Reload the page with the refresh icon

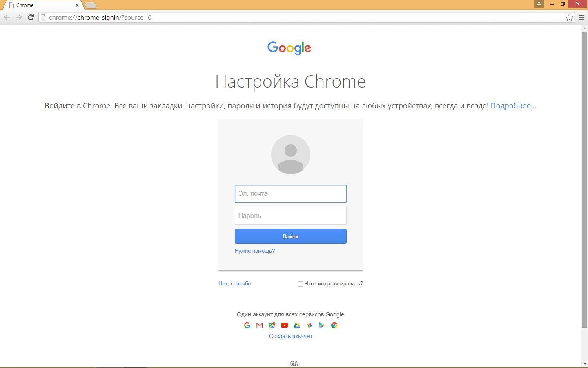pos(31,17)
